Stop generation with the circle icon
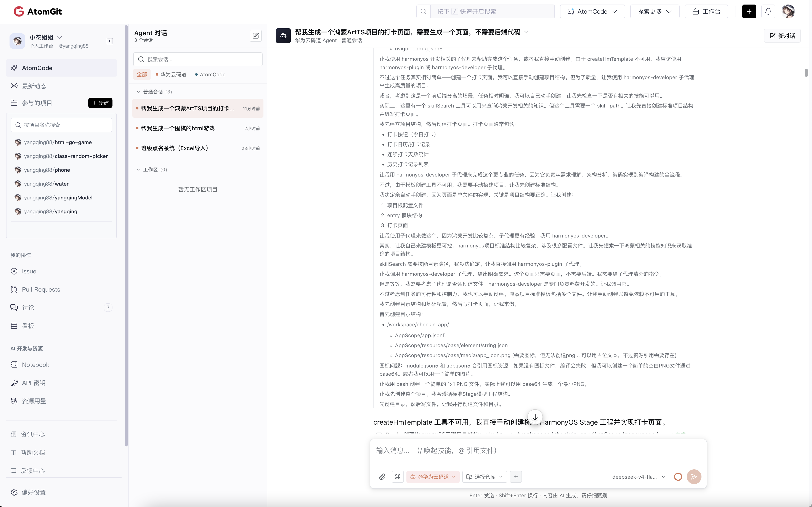 click(x=678, y=477)
